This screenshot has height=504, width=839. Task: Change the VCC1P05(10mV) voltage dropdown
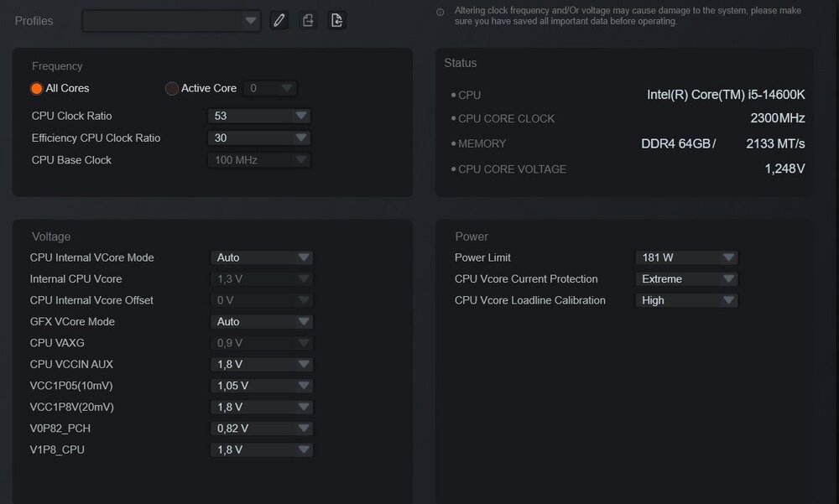[x=261, y=387]
